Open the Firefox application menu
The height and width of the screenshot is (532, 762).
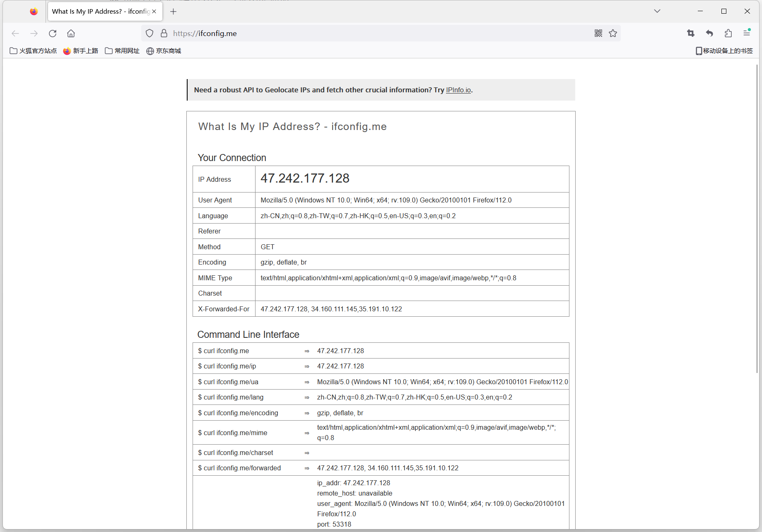point(747,33)
